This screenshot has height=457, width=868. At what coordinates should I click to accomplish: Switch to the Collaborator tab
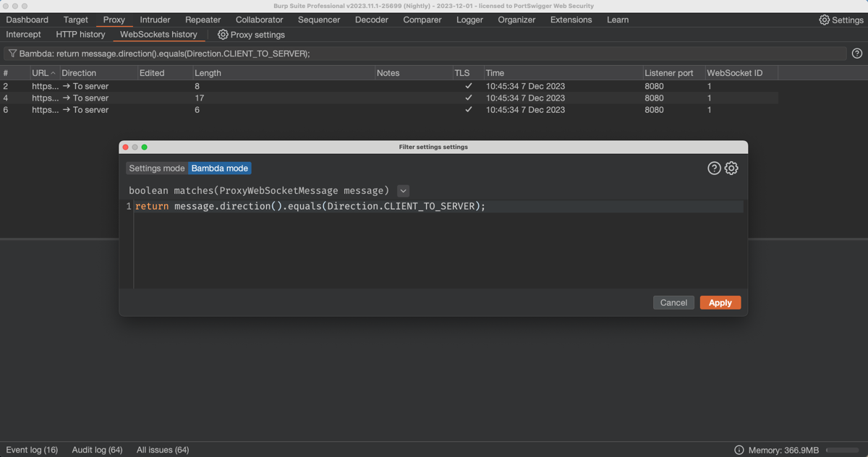(260, 20)
